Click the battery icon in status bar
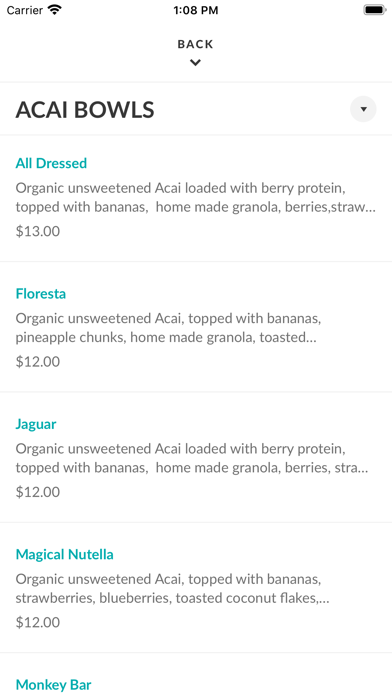This screenshot has height=696, width=392. 375,10
